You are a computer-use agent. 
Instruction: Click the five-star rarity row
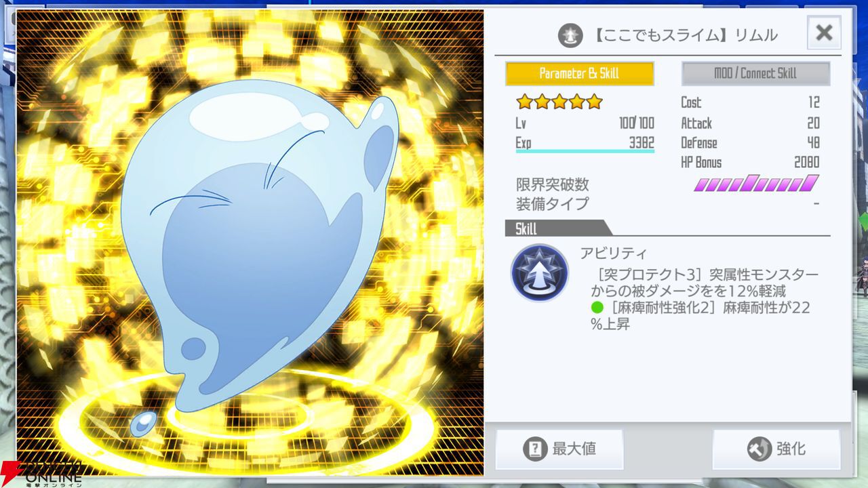click(559, 102)
